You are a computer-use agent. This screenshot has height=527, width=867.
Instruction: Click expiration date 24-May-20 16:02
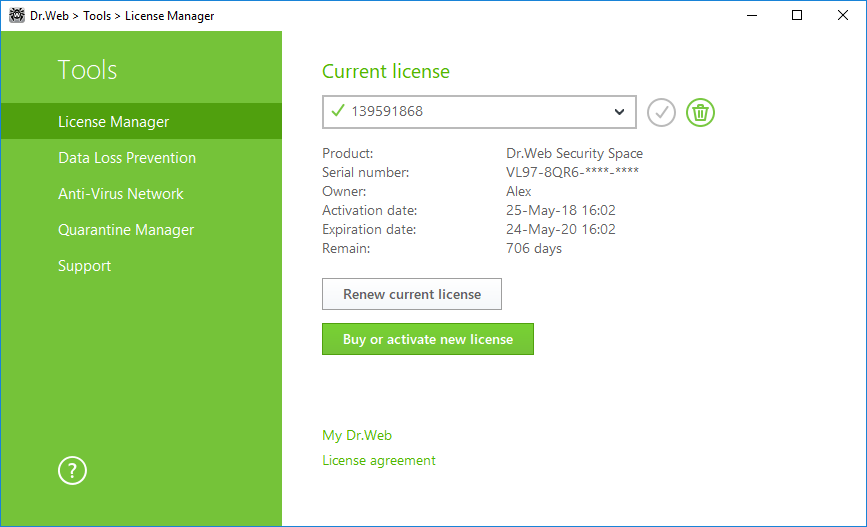point(561,229)
